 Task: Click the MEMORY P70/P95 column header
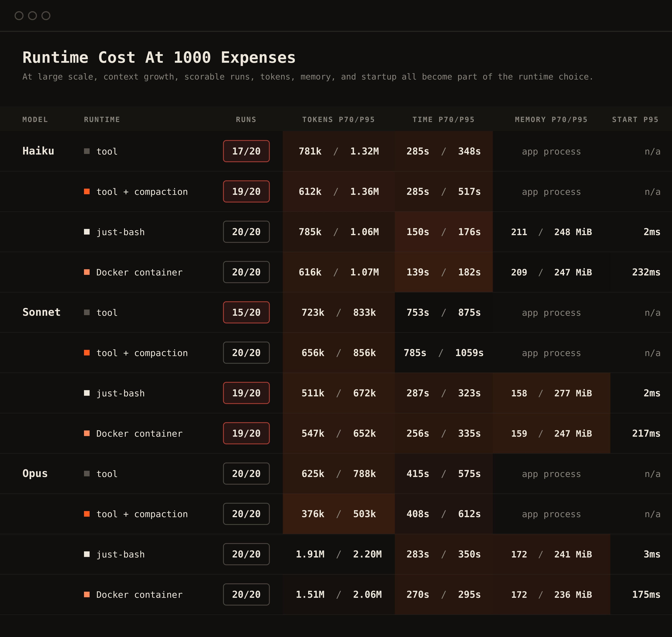click(551, 119)
